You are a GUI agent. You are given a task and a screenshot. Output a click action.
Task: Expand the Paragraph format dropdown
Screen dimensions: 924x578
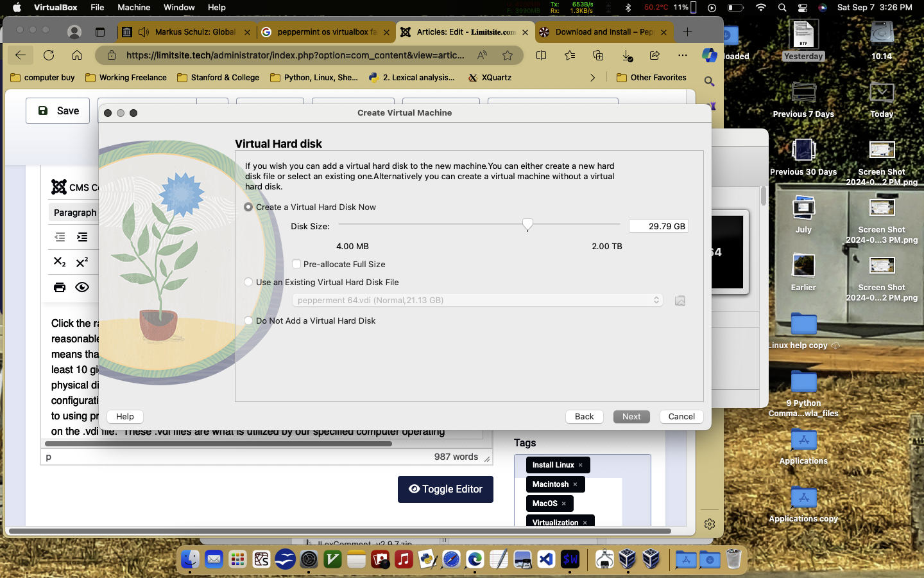[x=74, y=213]
